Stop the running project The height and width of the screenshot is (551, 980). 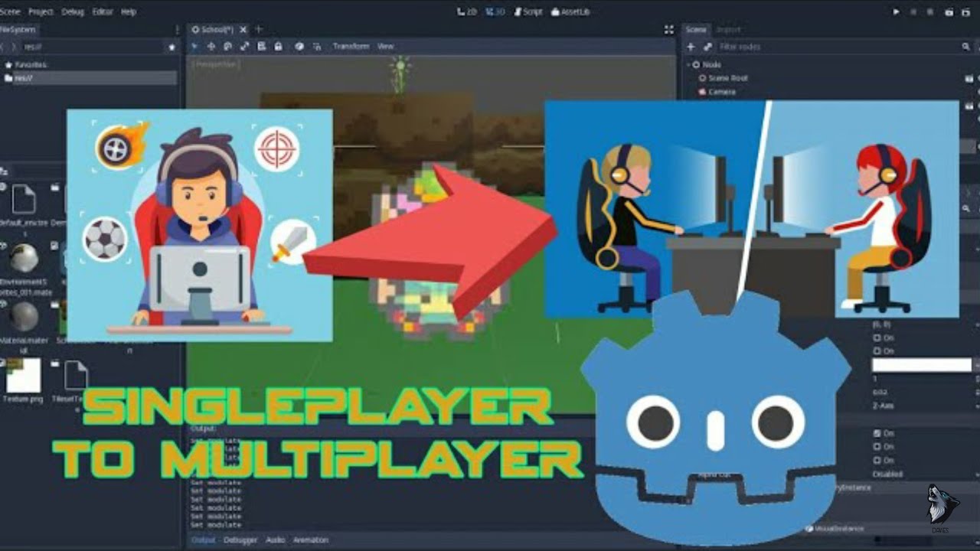(930, 12)
